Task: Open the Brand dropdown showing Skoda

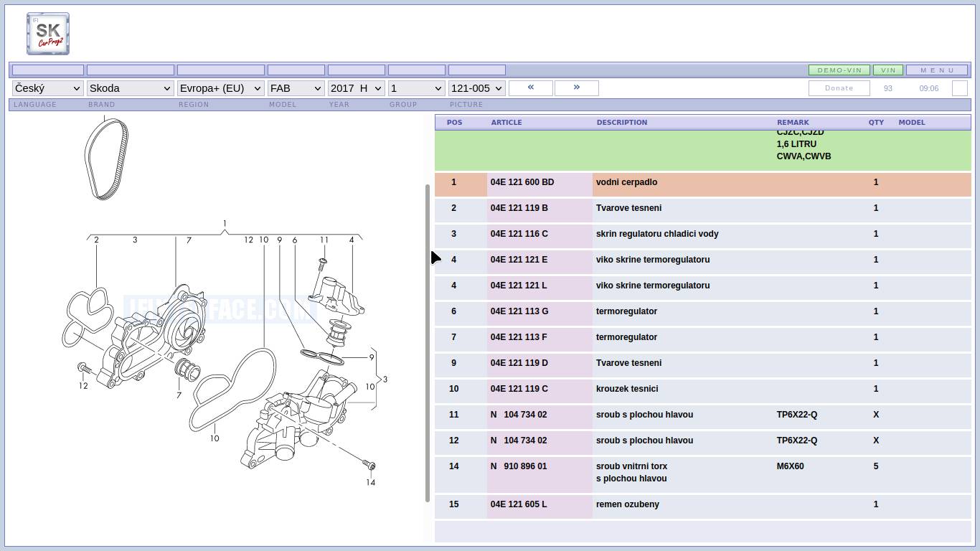Action: (130, 88)
